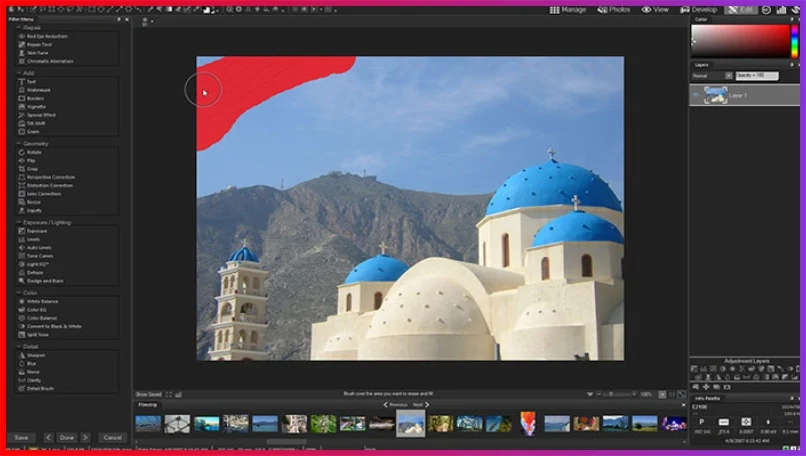Open the Detail Brush tool
Image resolution: width=806 pixels, height=456 pixels.
coord(36,389)
